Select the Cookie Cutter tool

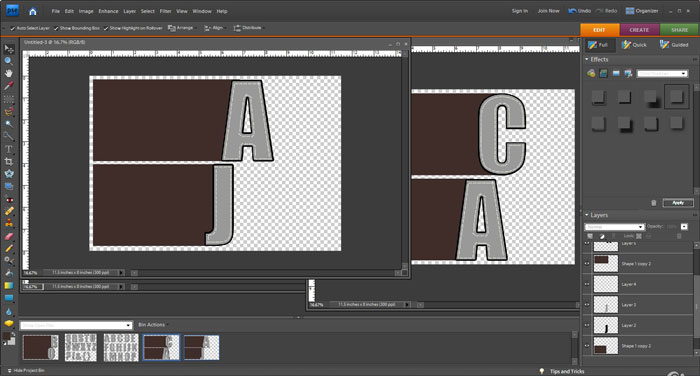pyautogui.click(x=8, y=174)
